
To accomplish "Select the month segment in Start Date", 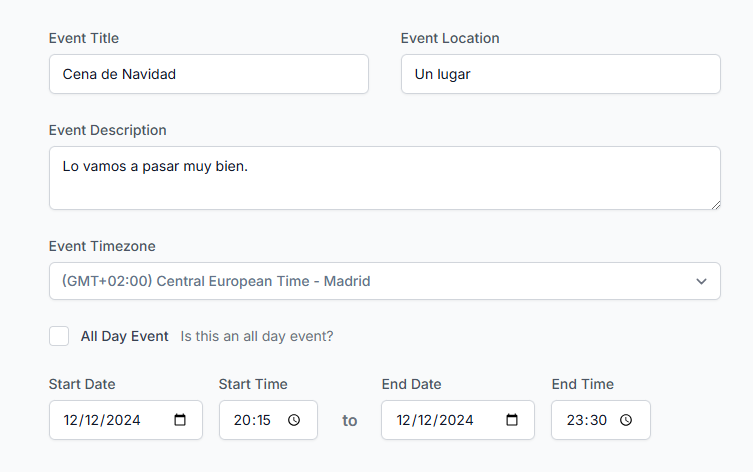I will click(72, 421).
